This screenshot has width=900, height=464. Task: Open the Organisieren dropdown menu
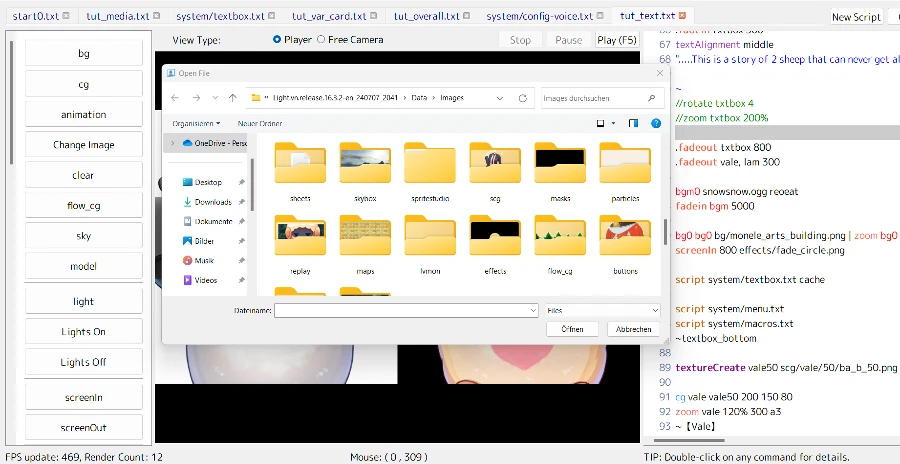pos(198,123)
